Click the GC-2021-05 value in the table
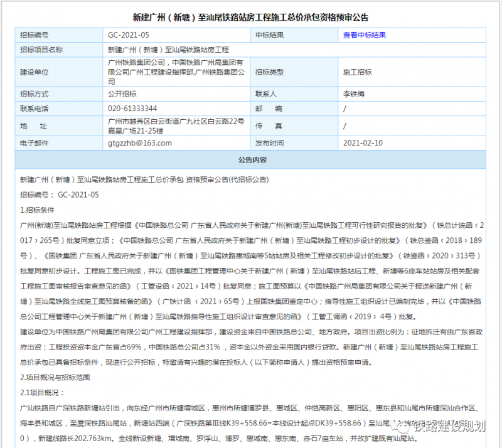The width and height of the screenshot is (502, 448). [x=129, y=35]
